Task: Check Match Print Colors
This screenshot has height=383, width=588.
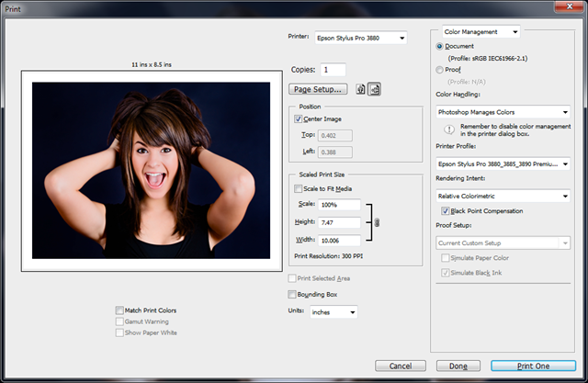Action: click(x=120, y=310)
